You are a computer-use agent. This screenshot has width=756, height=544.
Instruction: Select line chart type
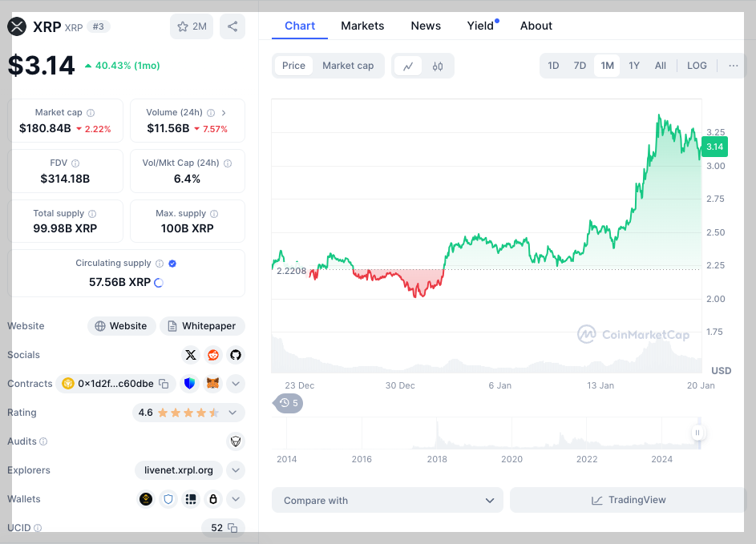[408, 66]
